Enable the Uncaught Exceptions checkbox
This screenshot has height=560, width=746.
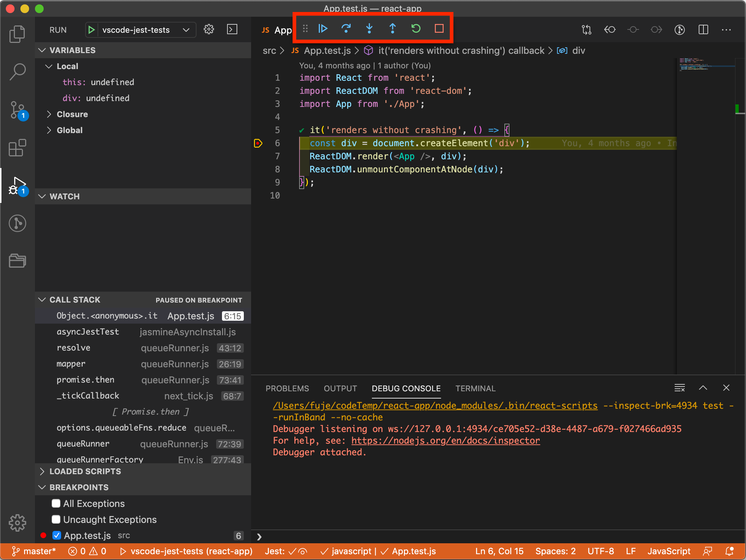[x=56, y=519]
